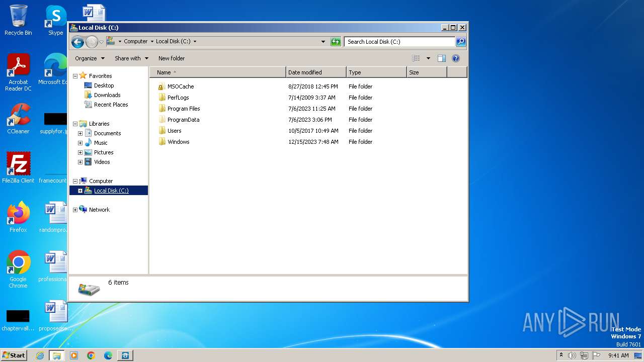Click the volume speaker tray icon

[572, 355]
